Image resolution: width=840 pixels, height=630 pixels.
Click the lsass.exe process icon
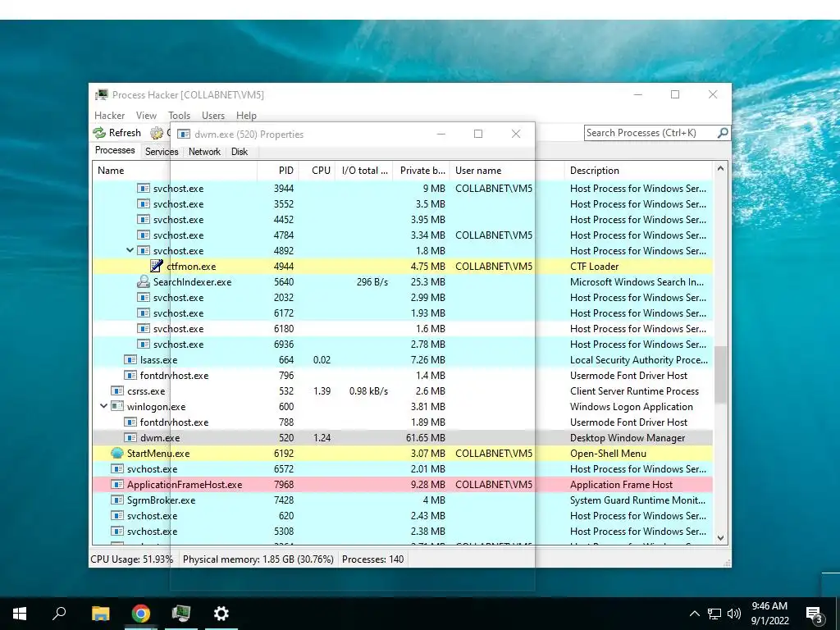(x=130, y=359)
